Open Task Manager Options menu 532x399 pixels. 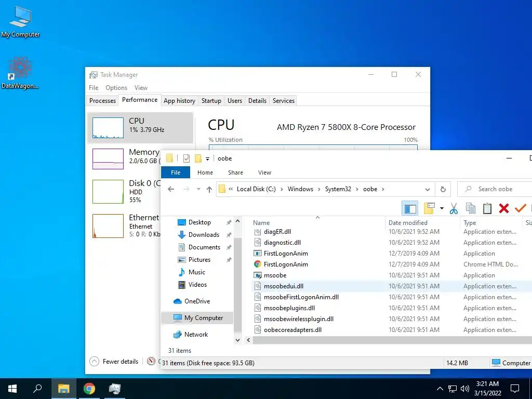[x=116, y=88]
